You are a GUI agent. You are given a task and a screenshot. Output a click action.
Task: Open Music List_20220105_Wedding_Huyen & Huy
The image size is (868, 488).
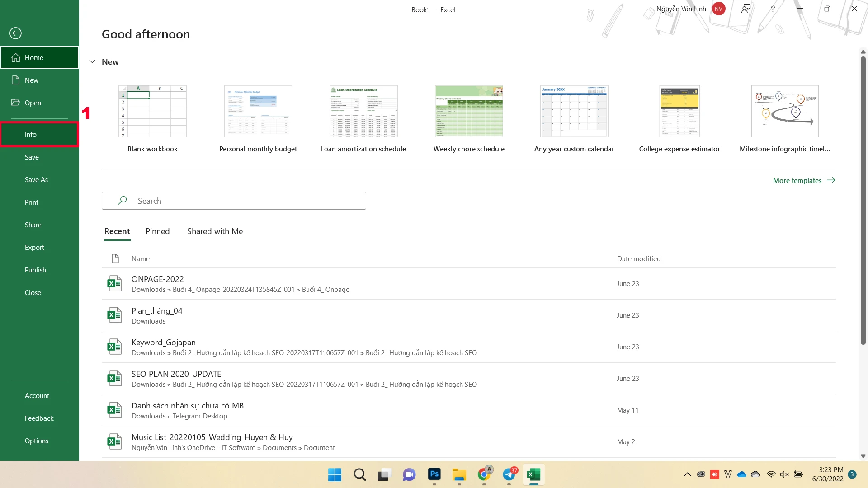[x=469, y=442]
